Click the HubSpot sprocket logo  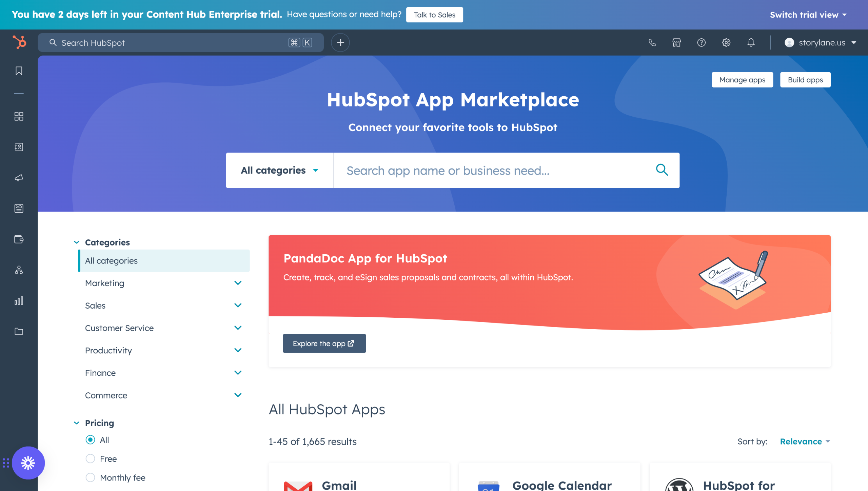click(x=19, y=42)
